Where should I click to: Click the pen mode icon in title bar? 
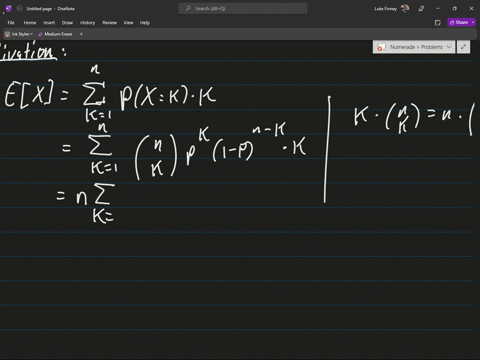point(421,9)
